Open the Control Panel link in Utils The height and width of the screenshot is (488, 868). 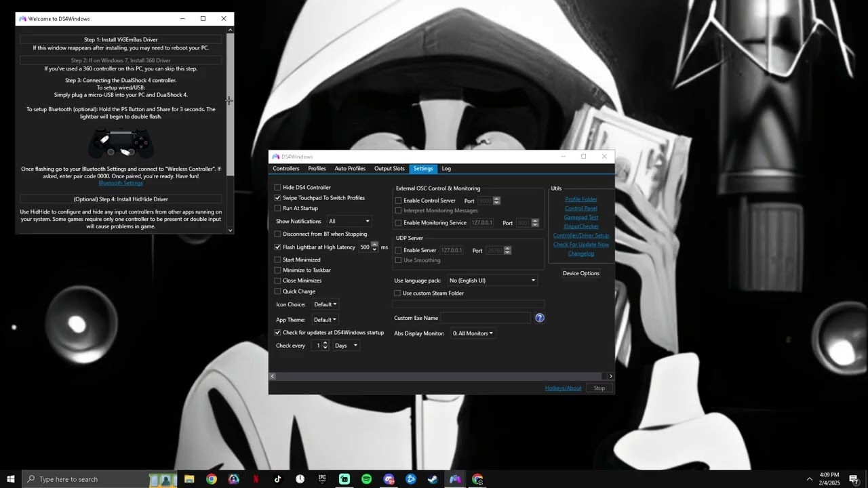tap(581, 209)
